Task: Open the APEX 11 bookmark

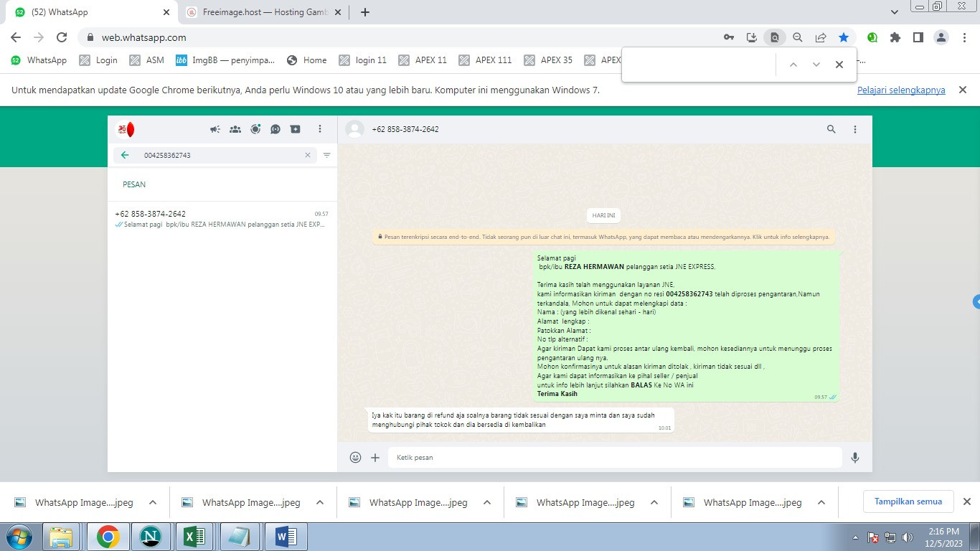Action: tap(423, 60)
